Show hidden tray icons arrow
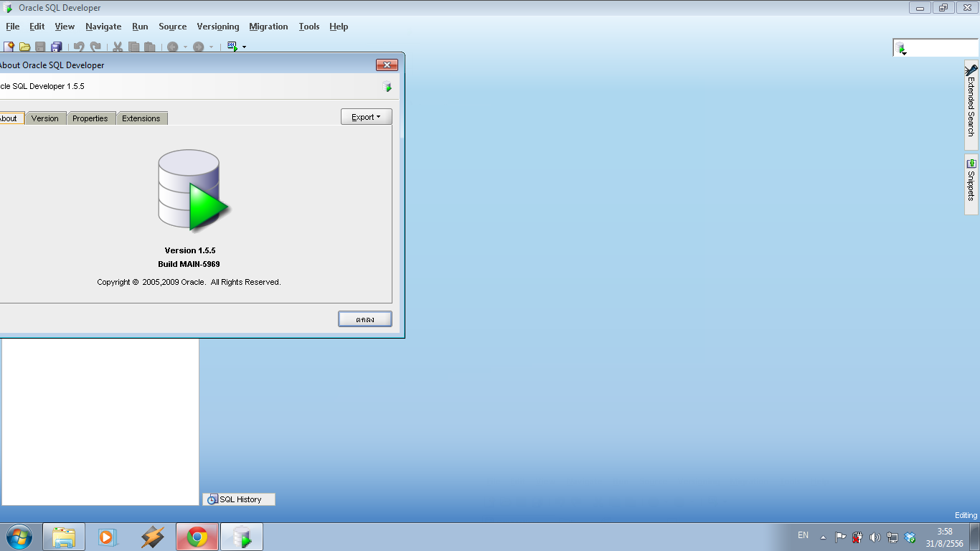 click(823, 537)
